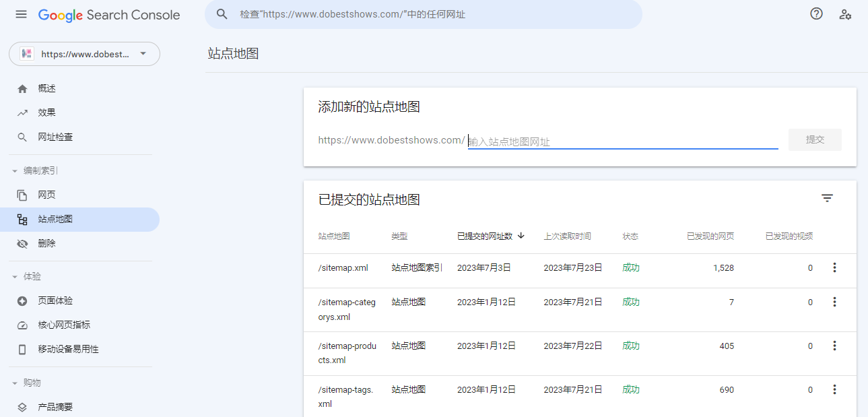Image resolution: width=868 pixels, height=417 pixels.
Task: Collapse the 体验 section
Action: [x=27, y=277]
